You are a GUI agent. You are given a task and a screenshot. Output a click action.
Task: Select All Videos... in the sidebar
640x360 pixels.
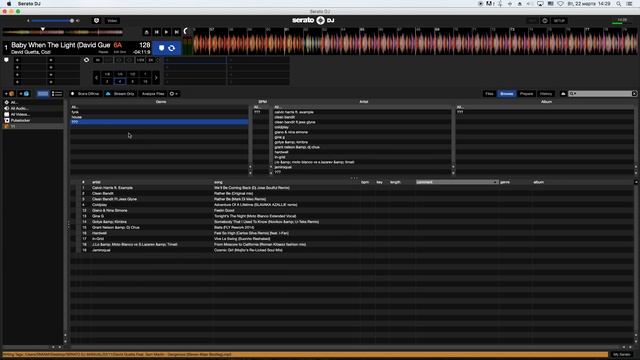(x=33, y=115)
